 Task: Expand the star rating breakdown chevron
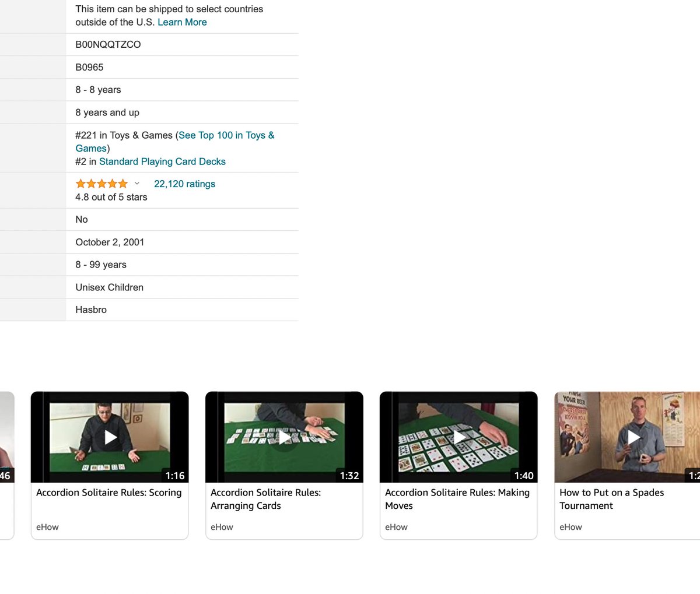tap(137, 184)
